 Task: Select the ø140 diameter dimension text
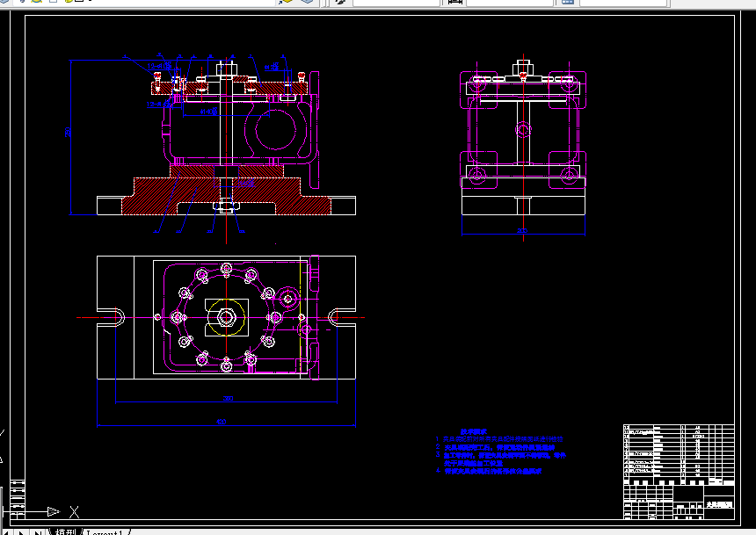click(208, 112)
